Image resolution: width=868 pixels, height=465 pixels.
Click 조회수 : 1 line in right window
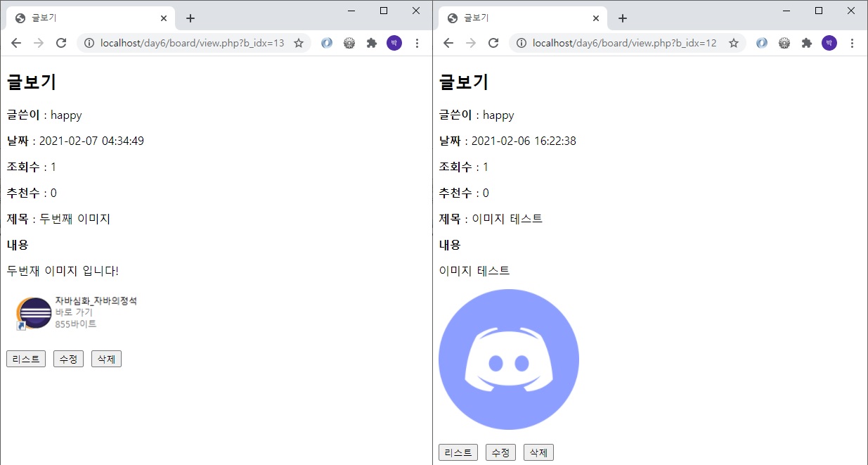[x=463, y=167]
